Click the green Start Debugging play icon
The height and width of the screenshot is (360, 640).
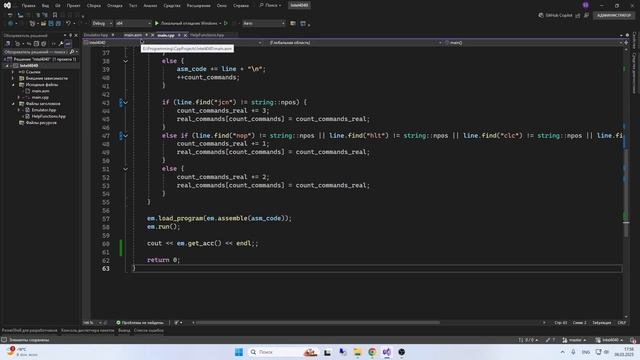[157, 23]
